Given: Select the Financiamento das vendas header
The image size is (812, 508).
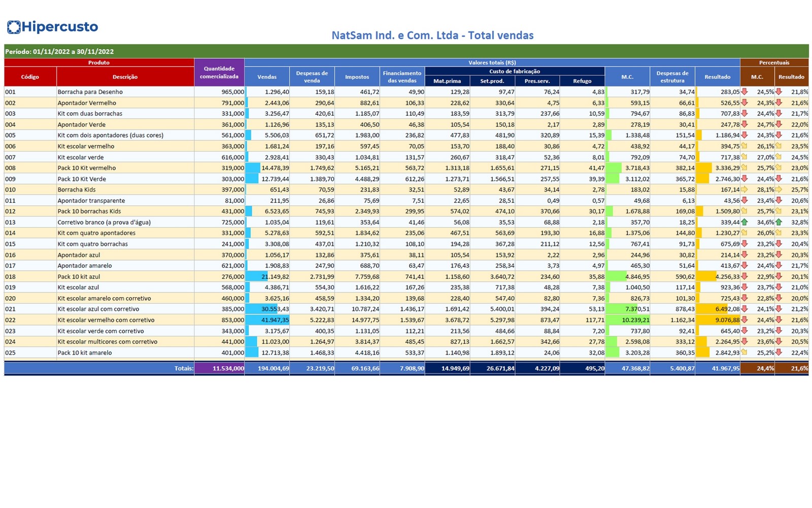Looking at the screenshot, I should [x=402, y=77].
